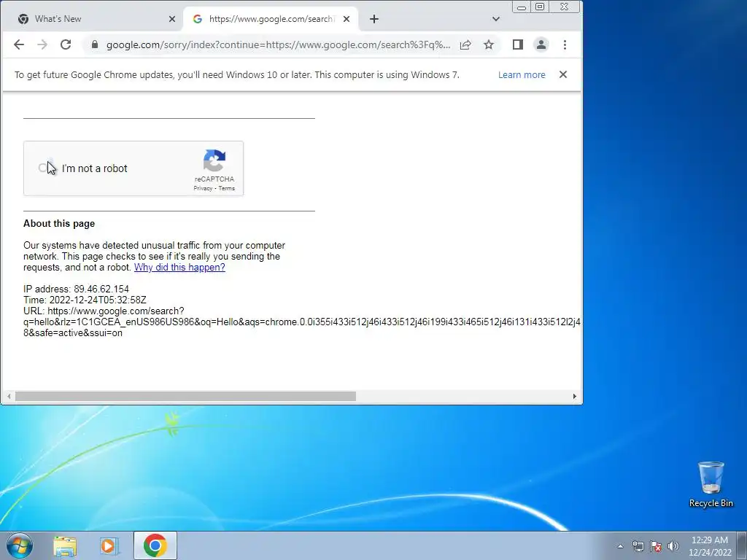This screenshot has height=560, width=747.
Task: Click the Time 2022-12-24T05:32:58Z text
Action: (x=85, y=300)
